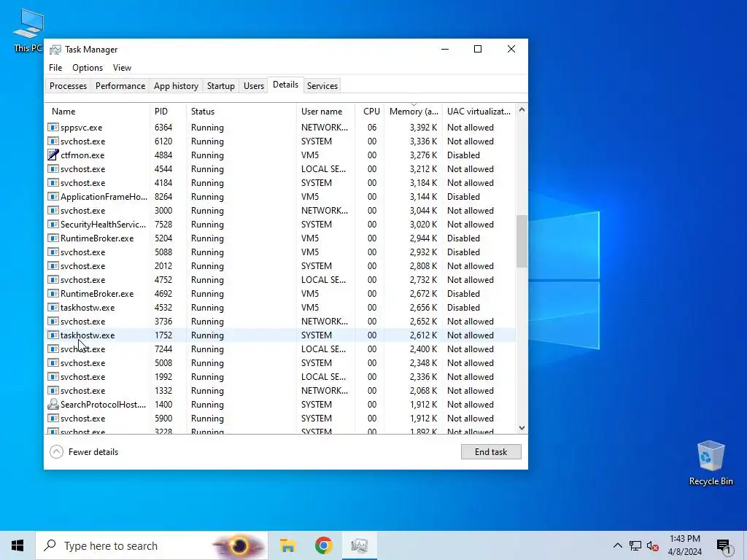This screenshot has width=747, height=560.
Task: Select RuntimeBroker.exe row PID 4692
Action: 280,293
